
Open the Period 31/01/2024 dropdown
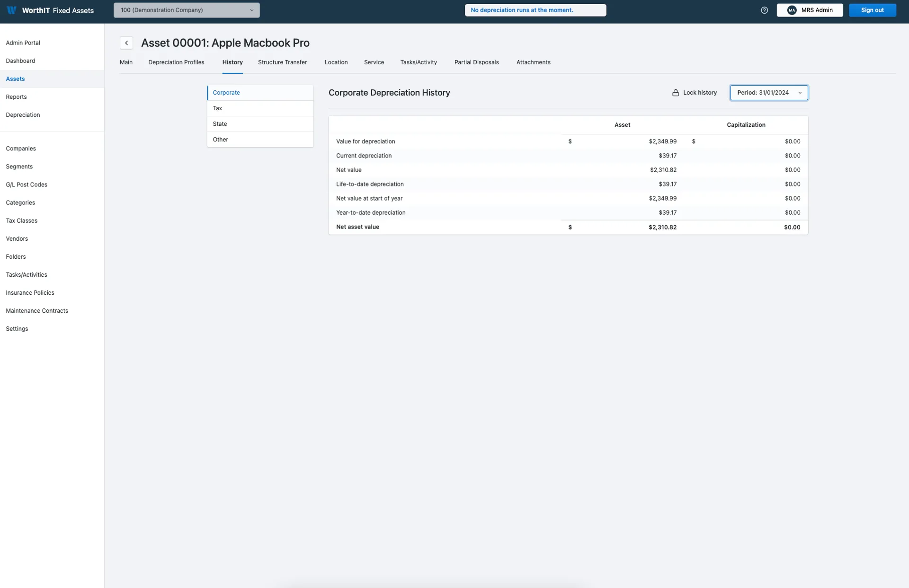click(769, 93)
